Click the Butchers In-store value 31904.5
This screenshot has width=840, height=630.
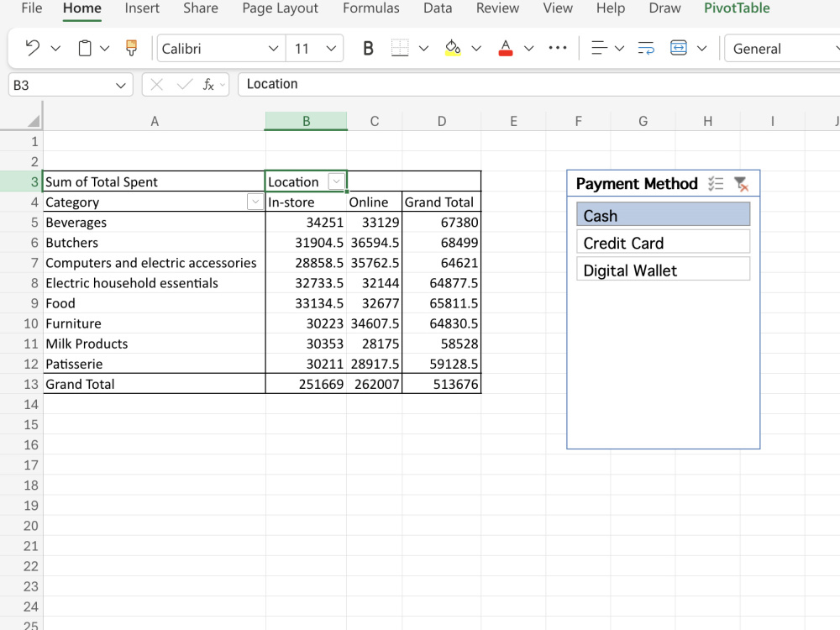306,243
